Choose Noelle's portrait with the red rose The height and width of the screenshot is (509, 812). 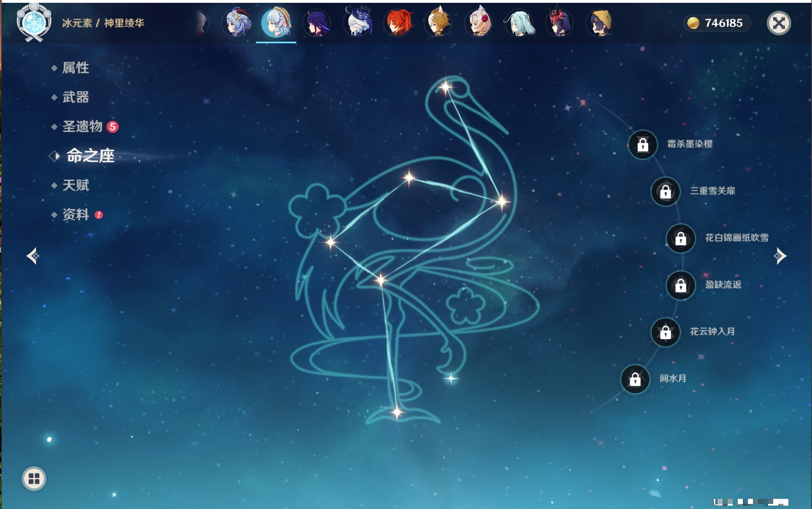(479, 23)
